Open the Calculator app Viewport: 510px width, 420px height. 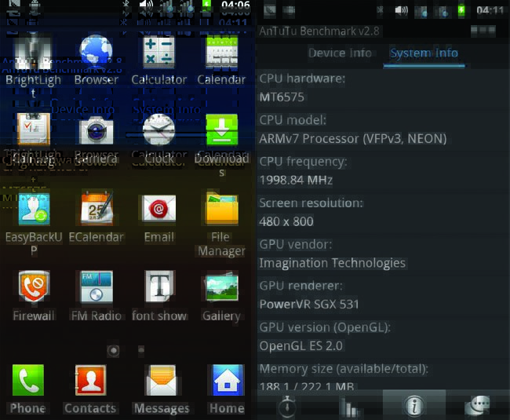tap(158, 52)
